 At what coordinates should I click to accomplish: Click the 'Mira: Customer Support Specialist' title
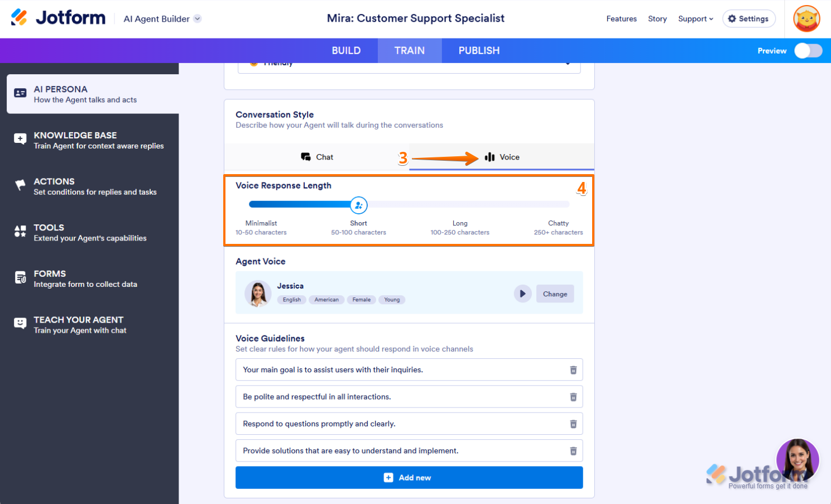416,18
